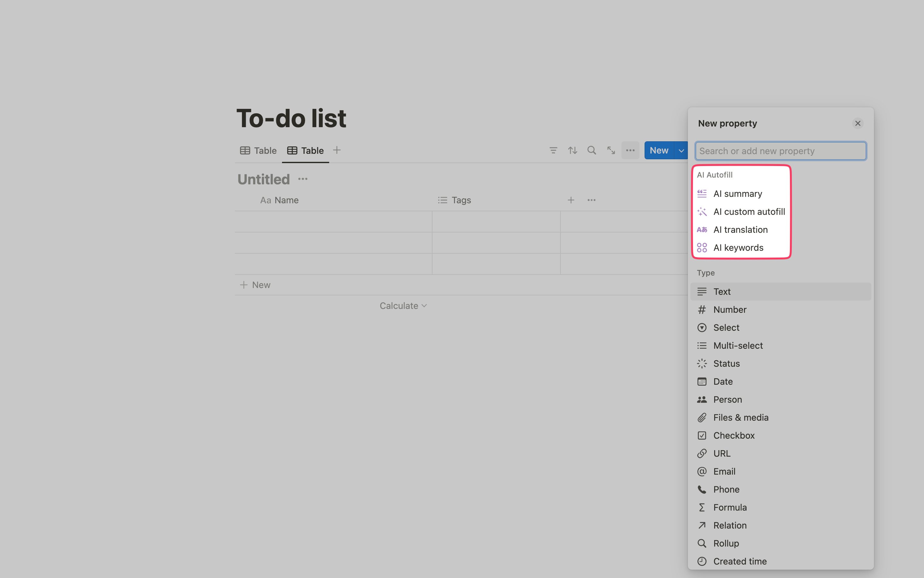This screenshot has height=578, width=924.
Task: Select the Select property type
Action: coord(781,328)
